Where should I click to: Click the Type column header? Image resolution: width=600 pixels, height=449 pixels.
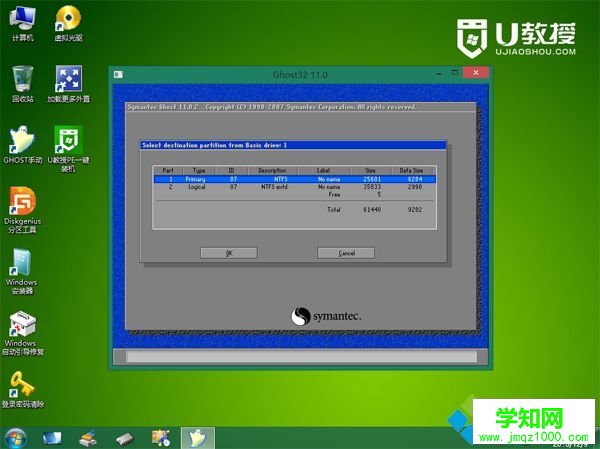point(199,170)
